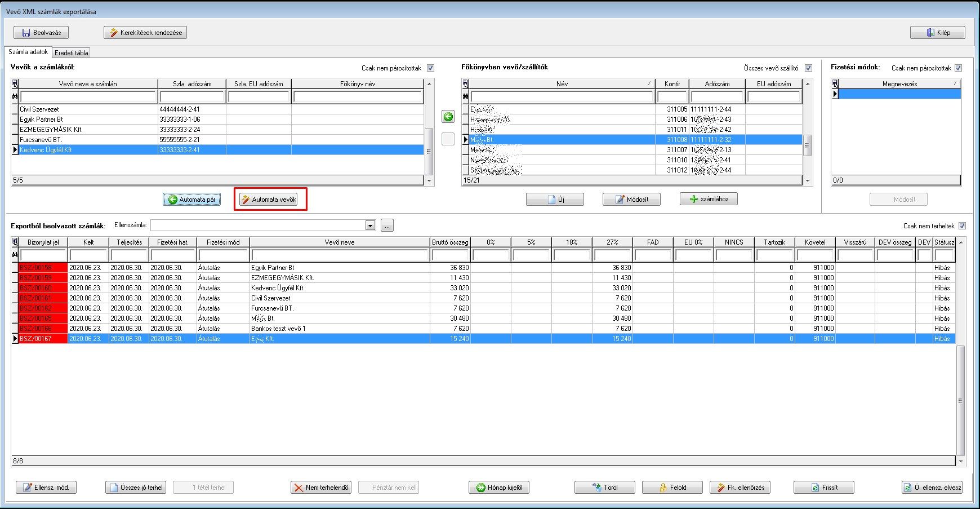This screenshot has height=509, width=980.
Task: Select invoice row BSZ/00162
Action: coord(483,308)
